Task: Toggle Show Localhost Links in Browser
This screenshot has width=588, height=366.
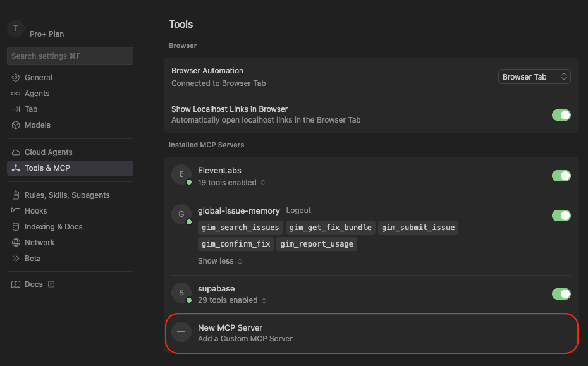Action: tap(561, 115)
